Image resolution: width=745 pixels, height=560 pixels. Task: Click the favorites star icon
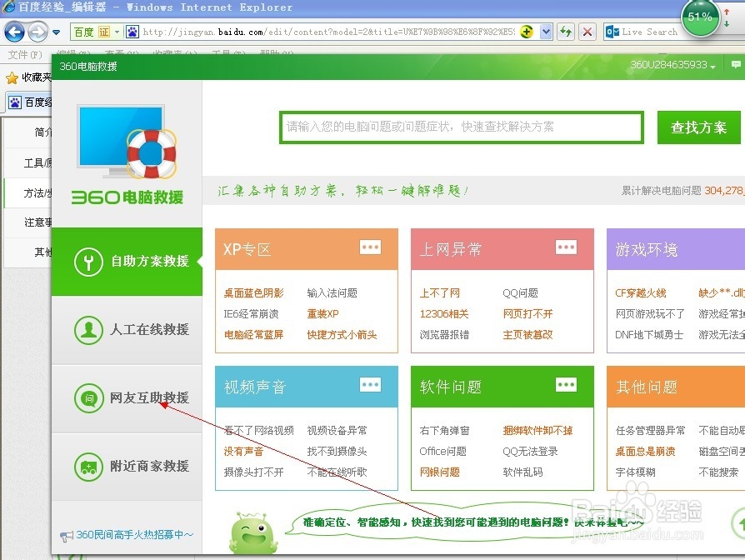point(12,77)
